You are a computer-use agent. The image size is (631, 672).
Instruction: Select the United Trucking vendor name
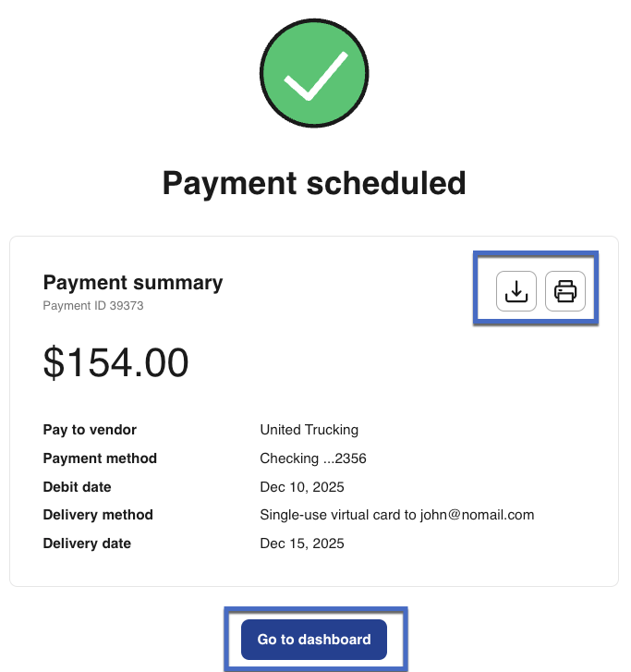(x=309, y=430)
